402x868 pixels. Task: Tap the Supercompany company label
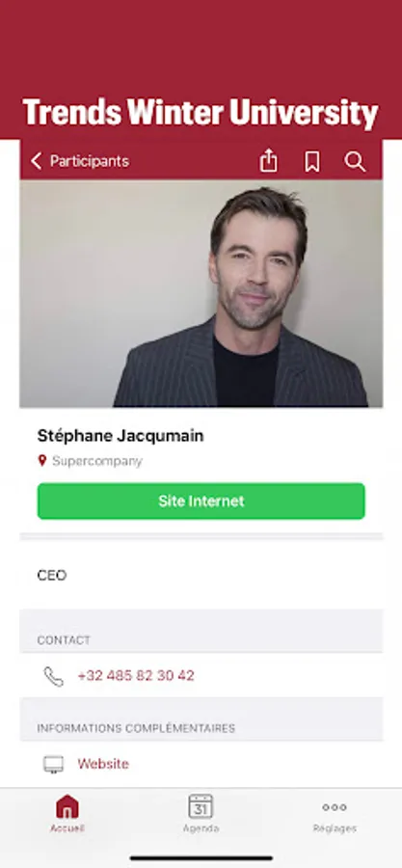pyautogui.click(x=97, y=461)
